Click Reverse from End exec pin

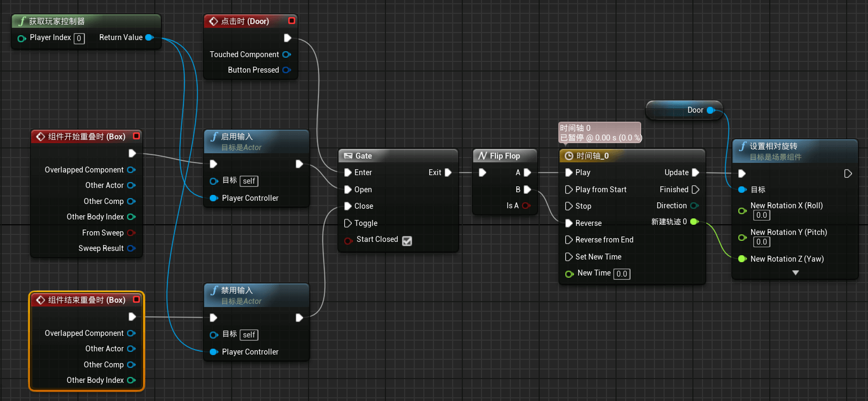[569, 240]
